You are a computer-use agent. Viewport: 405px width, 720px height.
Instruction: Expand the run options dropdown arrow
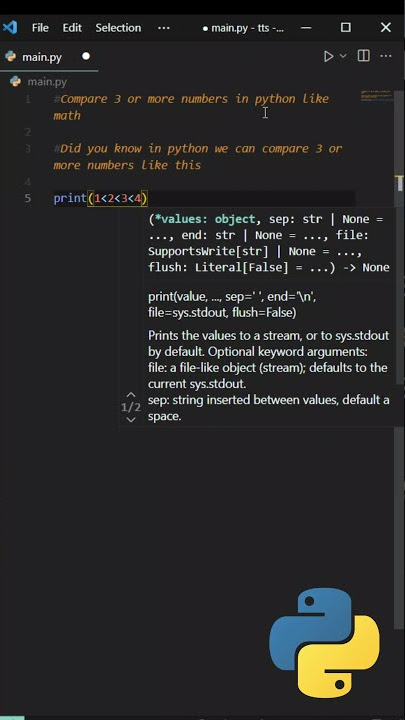pos(343,56)
